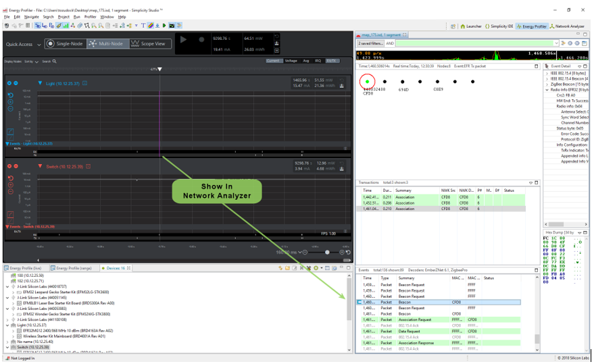The width and height of the screenshot is (592, 364).
Task: Click the green gear icon in Devices toolbar
Action: [316, 268]
